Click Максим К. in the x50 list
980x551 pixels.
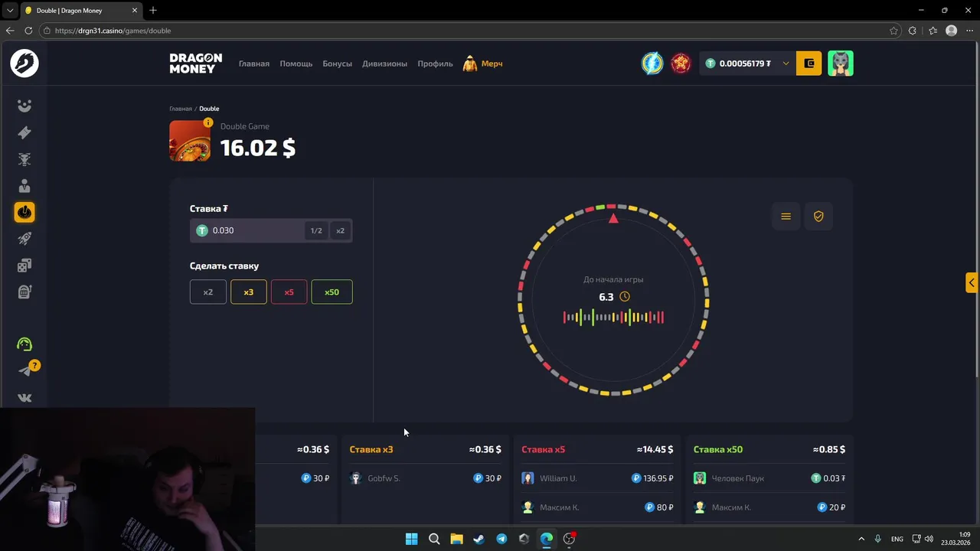731,507
